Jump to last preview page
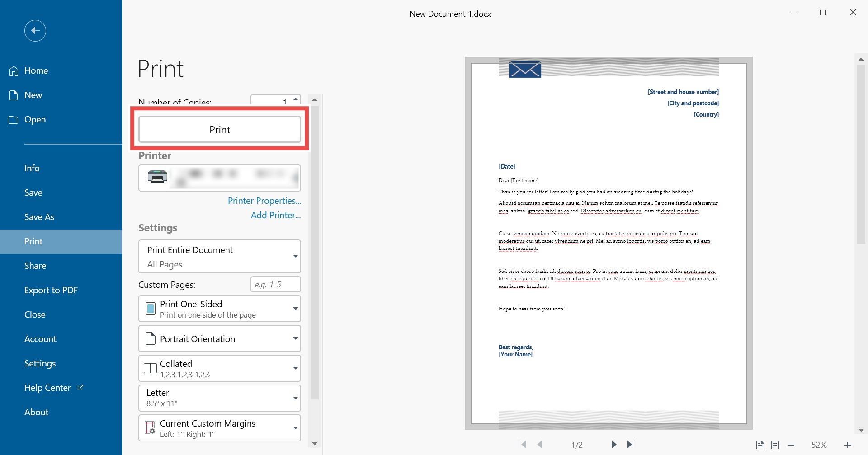 click(x=631, y=445)
